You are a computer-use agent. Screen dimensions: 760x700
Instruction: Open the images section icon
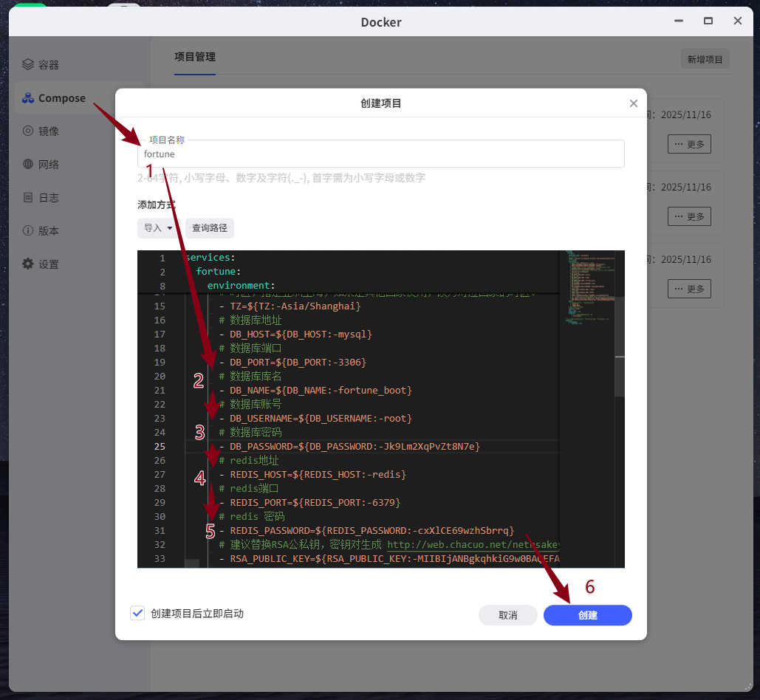[x=28, y=131]
